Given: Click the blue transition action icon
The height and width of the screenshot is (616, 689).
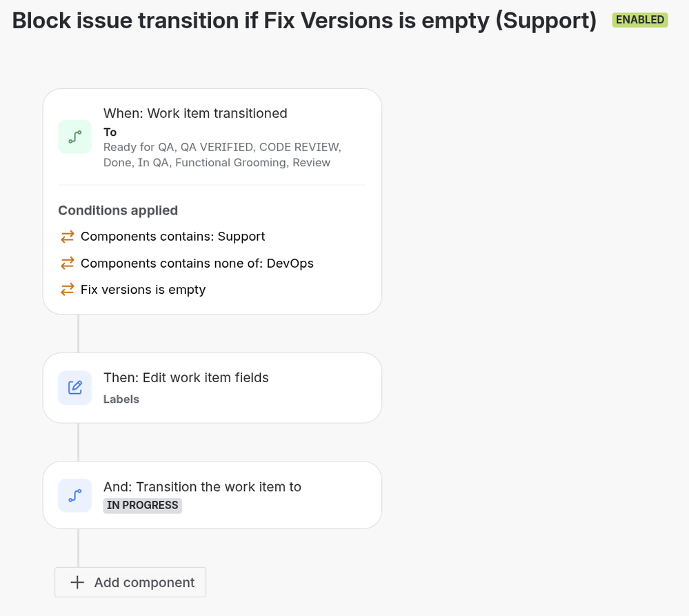Looking at the screenshot, I should pyautogui.click(x=74, y=495).
